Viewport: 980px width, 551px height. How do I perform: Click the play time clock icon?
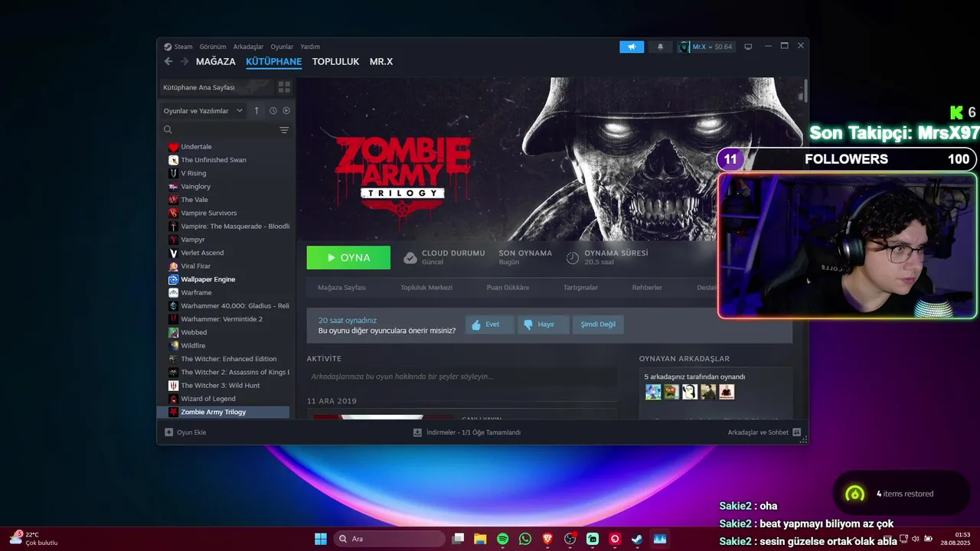pyautogui.click(x=572, y=258)
